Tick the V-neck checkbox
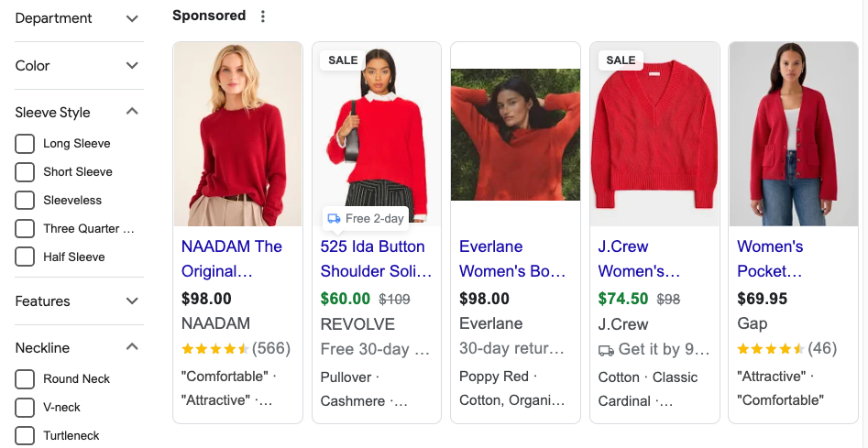The height and width of the screenshot is (448, 868). (x=26, y=408)
